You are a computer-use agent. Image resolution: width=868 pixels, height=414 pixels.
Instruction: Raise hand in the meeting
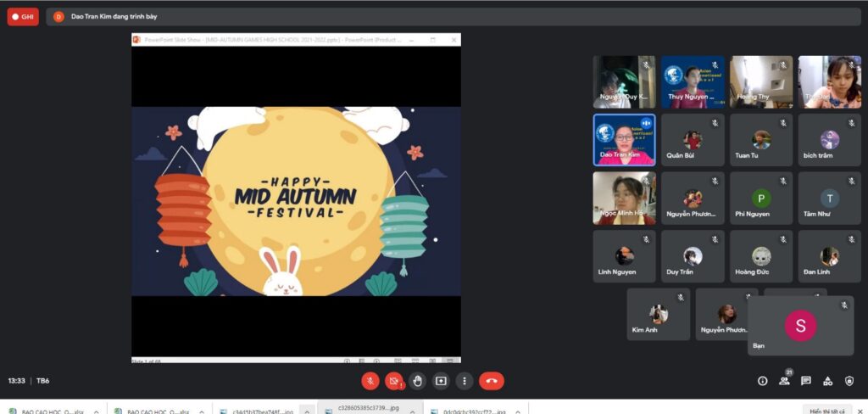tap(417, 381)
